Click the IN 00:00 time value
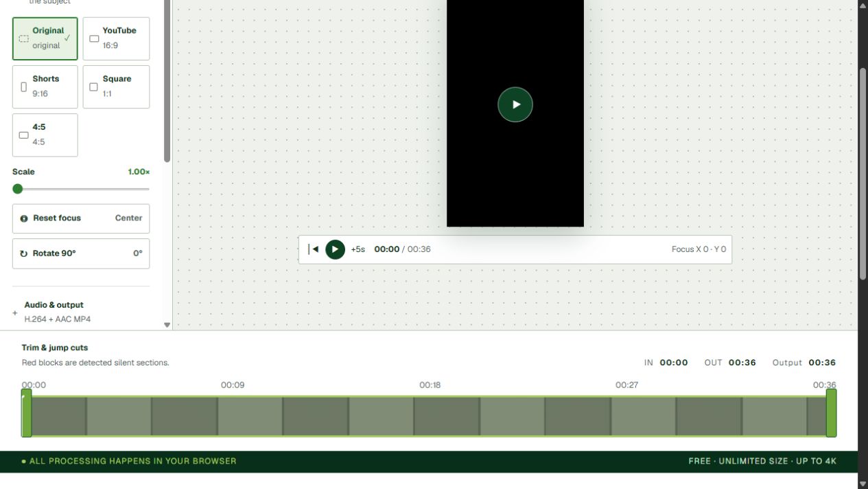Screen dimensions: 868x489 pyautogui.click(x=674, y=363)
